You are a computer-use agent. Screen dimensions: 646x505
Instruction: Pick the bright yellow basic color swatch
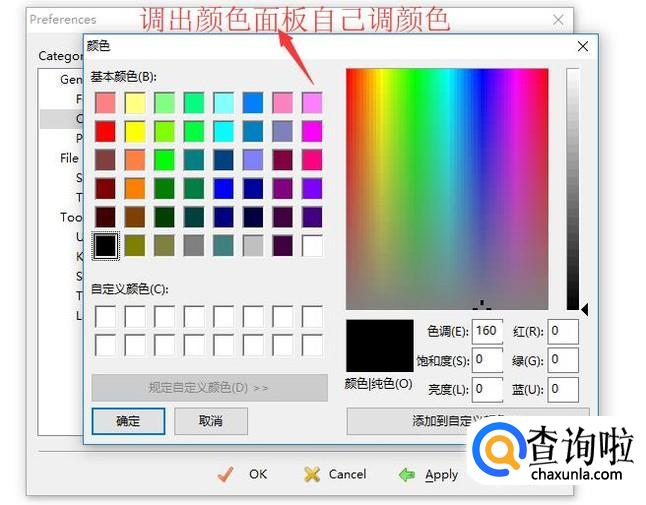135,131
